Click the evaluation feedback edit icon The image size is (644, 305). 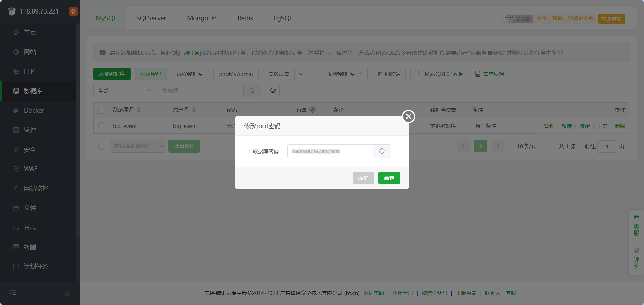pyautogui.click(x=636, y=250)
